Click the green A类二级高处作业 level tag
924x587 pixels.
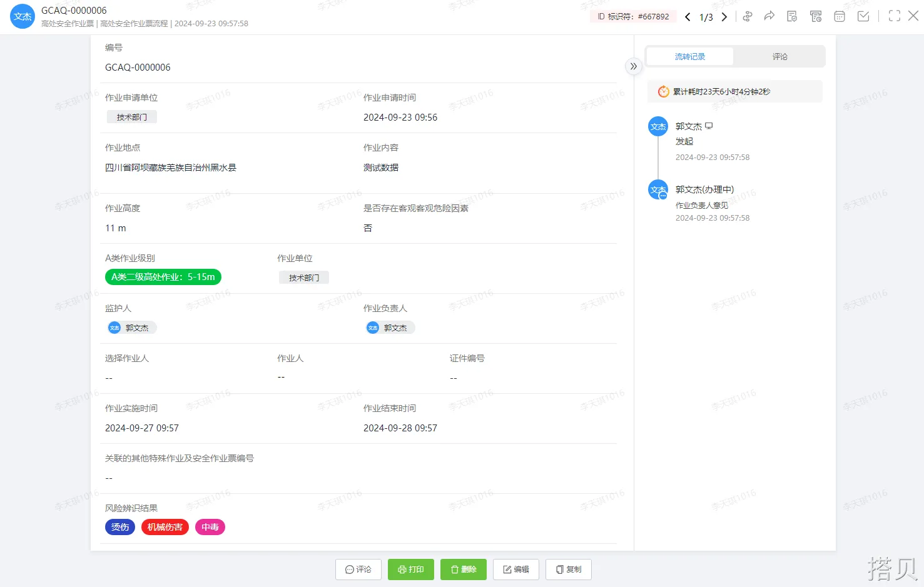pyautogui.click(x=163, y=277)
